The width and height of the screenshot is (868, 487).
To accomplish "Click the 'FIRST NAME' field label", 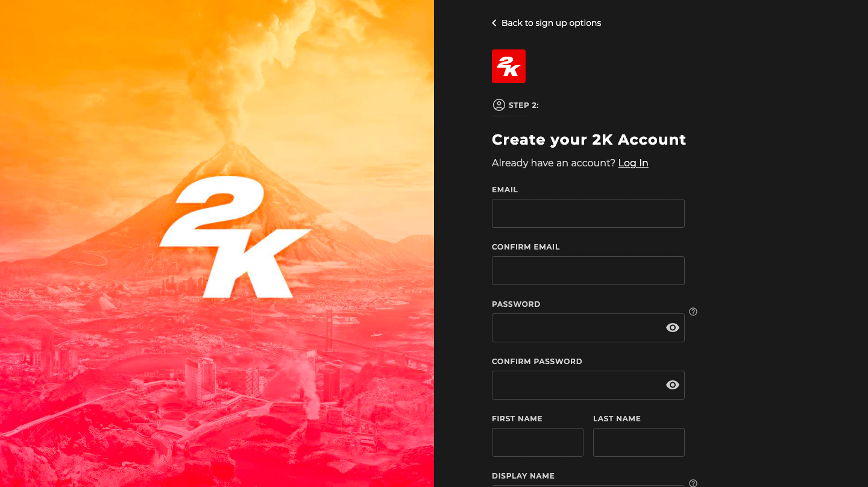I will point(517,419).
